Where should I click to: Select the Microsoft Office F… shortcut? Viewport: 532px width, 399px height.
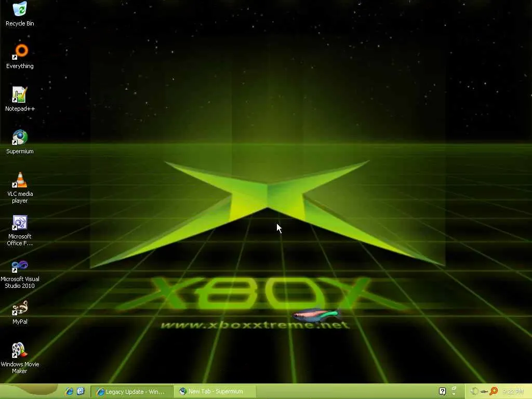[20, 230]
